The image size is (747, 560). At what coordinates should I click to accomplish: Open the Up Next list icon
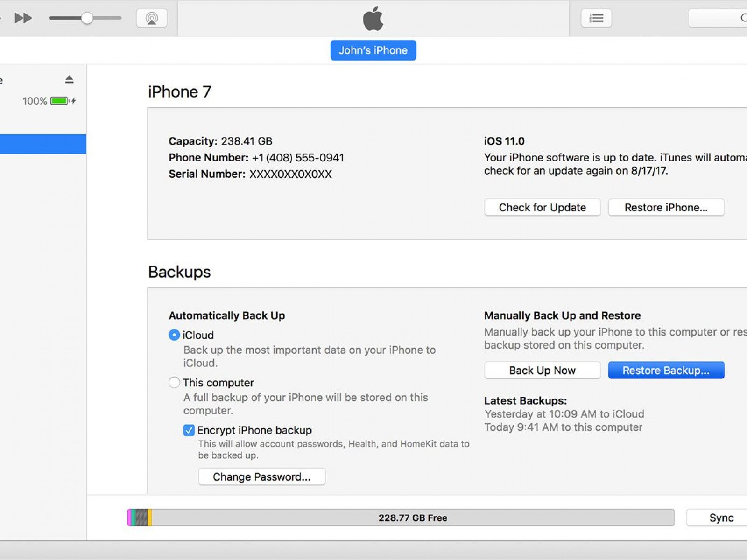coord(596,18)
